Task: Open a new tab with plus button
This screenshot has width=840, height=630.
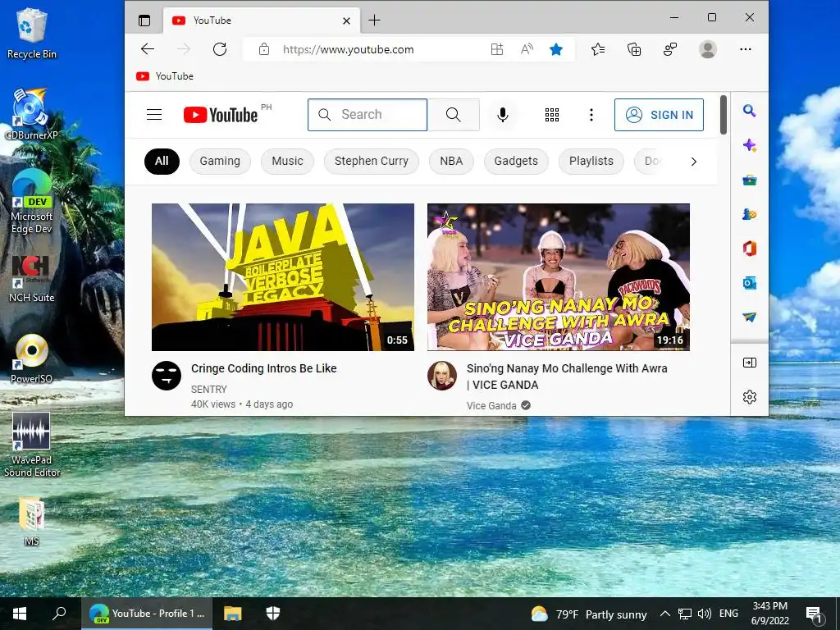Action: pos(374,21)
